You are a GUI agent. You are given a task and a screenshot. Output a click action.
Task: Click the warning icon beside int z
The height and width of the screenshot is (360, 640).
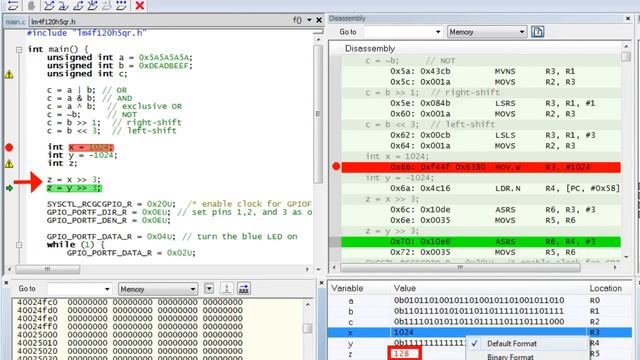point(9,164)
